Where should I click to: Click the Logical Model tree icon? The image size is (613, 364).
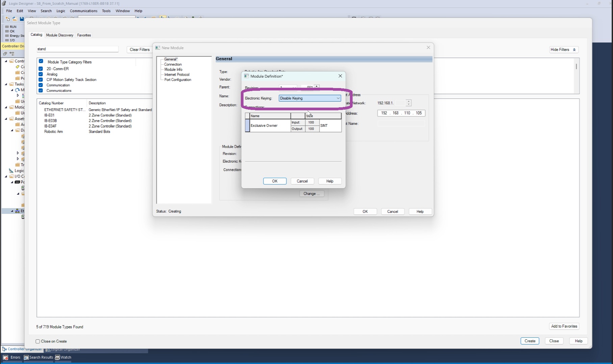click(x=11, y=171)
